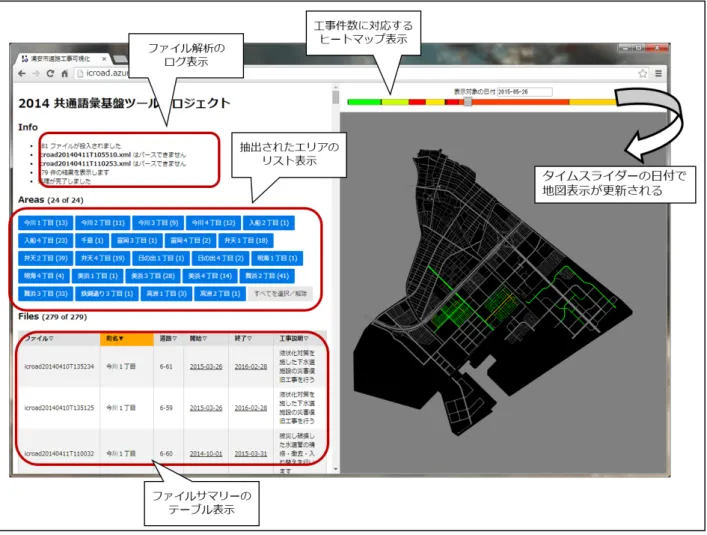The height and width of the screenshot is (535, 707).
Task: Toggle the 今川4丁目 (12) area
Action: pyautogui.click(x=213, y=223)
